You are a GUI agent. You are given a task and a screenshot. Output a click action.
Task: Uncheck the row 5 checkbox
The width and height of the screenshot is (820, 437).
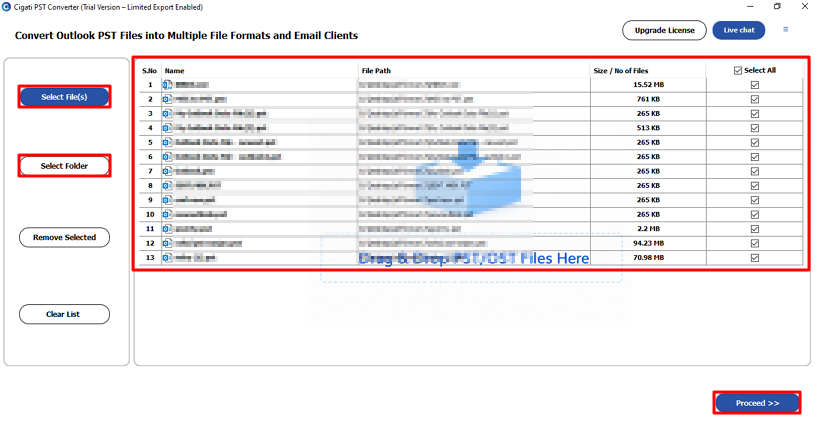click(755, 142)
